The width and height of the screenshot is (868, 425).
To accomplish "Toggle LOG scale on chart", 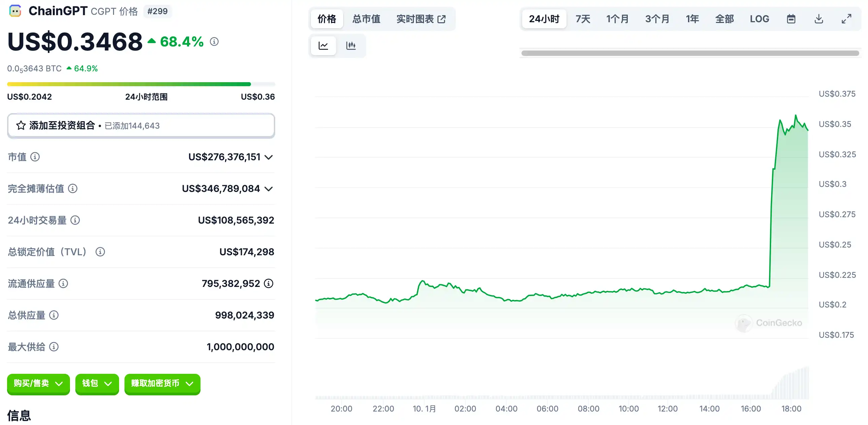I will tap(759, 19).
